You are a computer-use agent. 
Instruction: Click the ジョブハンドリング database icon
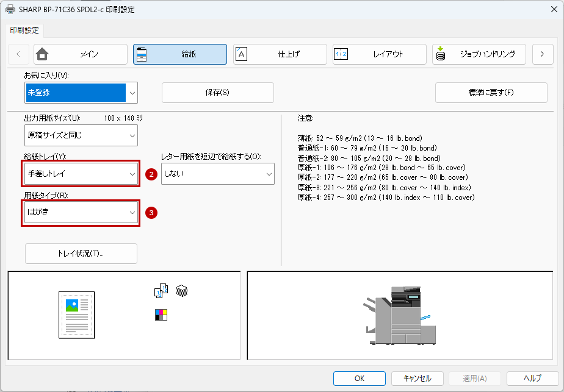(441, 54)
